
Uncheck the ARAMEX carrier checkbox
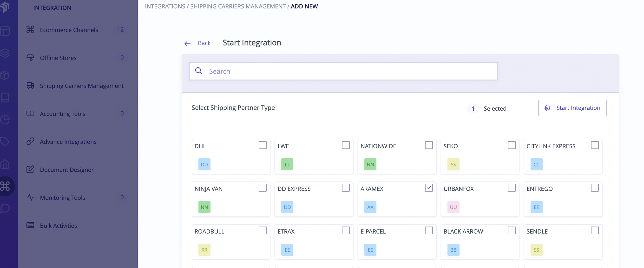coord(428,188)
